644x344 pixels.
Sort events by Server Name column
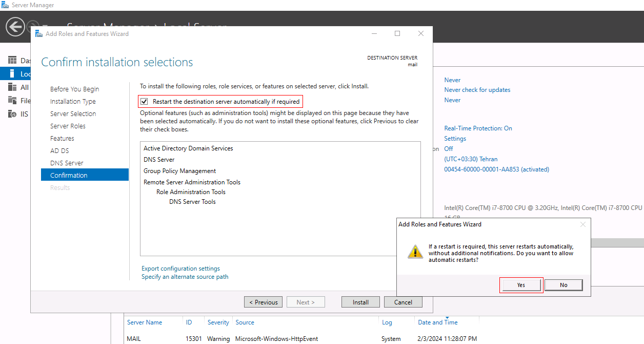(145, 322)
